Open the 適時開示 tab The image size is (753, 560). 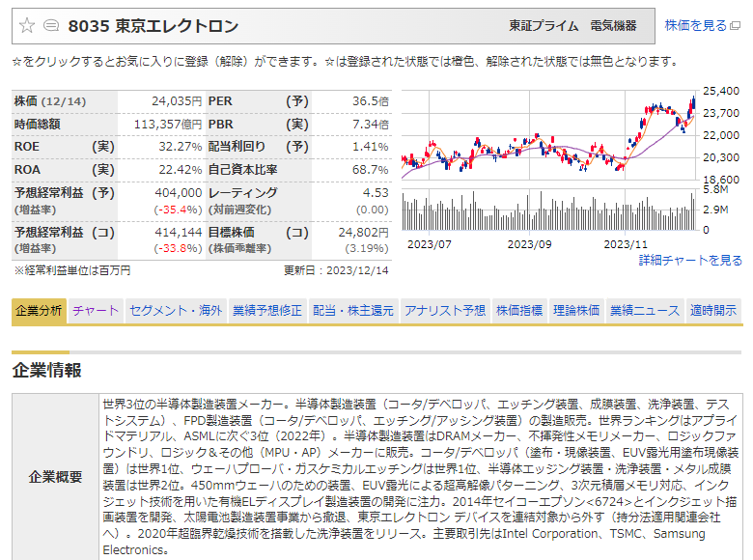[713, 311]
